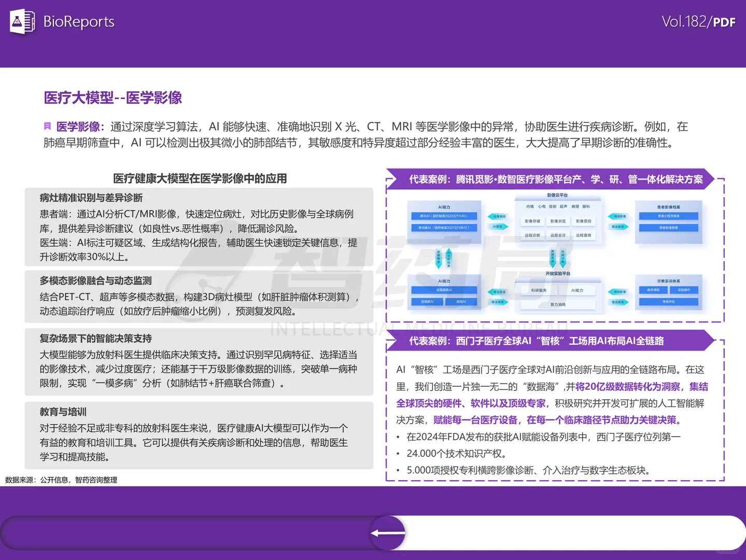746x560 pixels.
Task: Click the 算法调用 arrow icon
Action: click(x=499, y=302)
